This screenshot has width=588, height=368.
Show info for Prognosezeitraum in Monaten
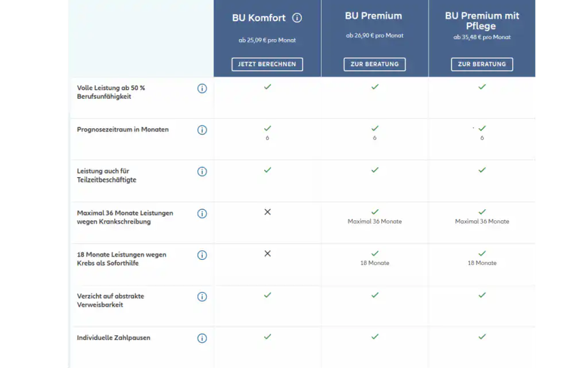point(202,130)
